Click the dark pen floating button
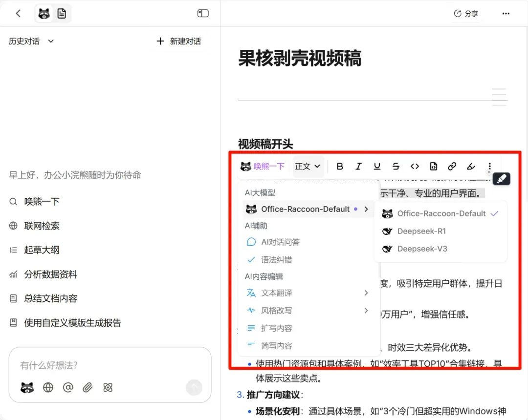Screen dimensions: 528x420 pyautogui.click(x=502, y=179)
